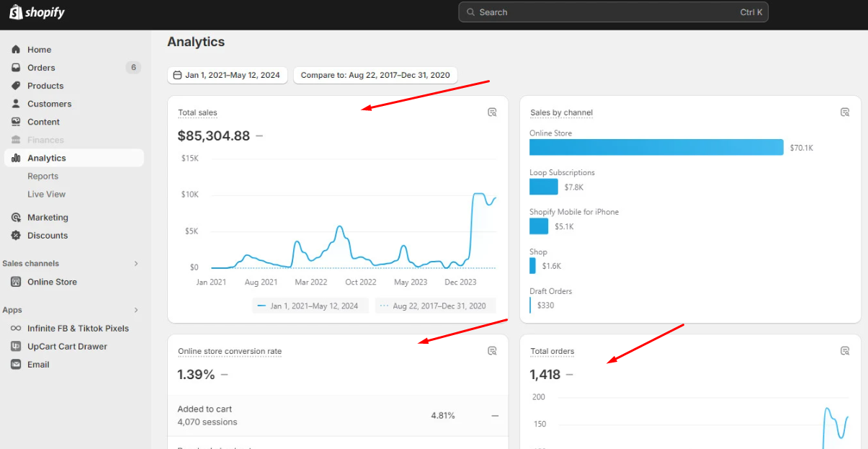Image resolution: width=868 pixels, height=449 pixels.
Task: Click the 1.39% conversion rate value
Action: pos(196,375)
